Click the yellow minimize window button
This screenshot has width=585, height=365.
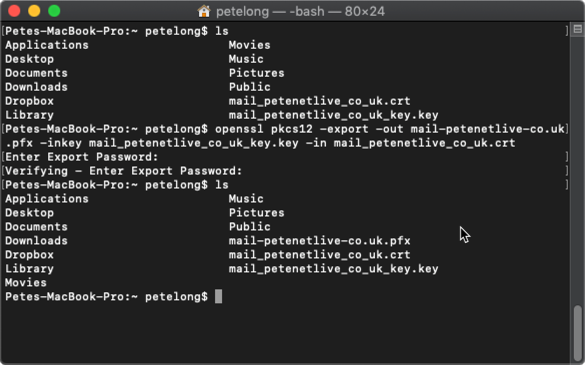(34, 11)
